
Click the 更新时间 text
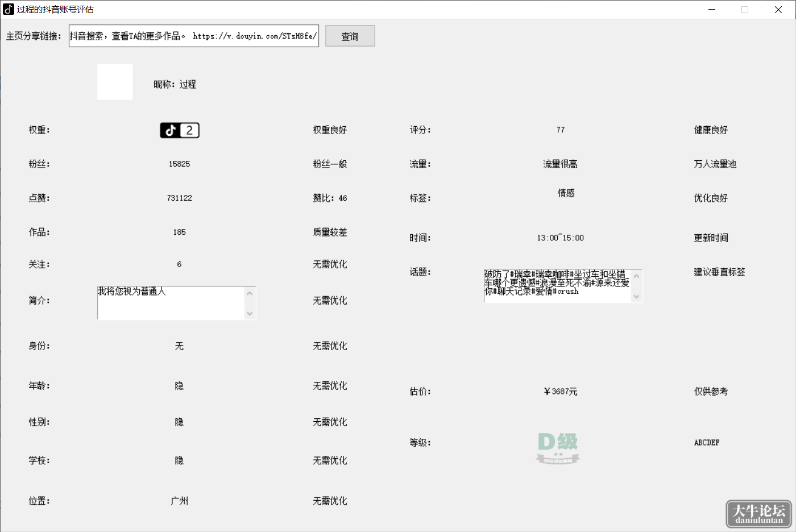pos(711,238)
